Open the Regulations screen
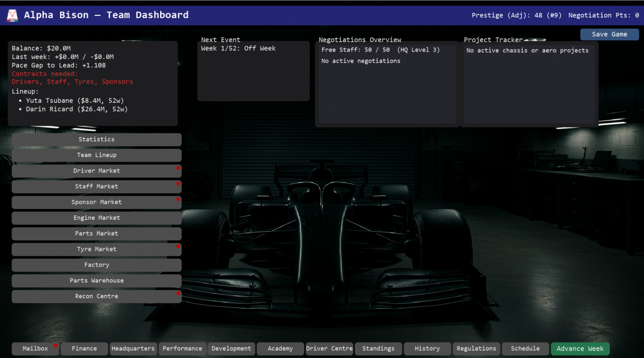The height and width of the screenshot is (358, 644). (476, 348)
